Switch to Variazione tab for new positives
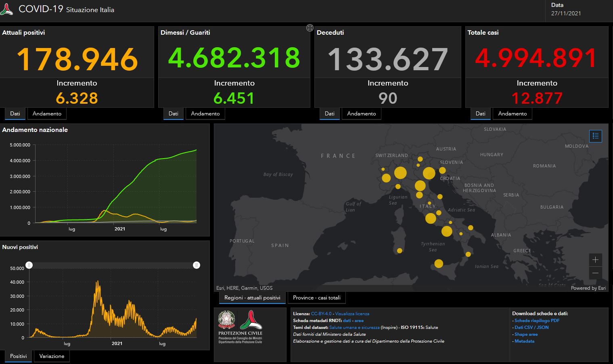Screen dimensions: 613x364 pos(52,356)
